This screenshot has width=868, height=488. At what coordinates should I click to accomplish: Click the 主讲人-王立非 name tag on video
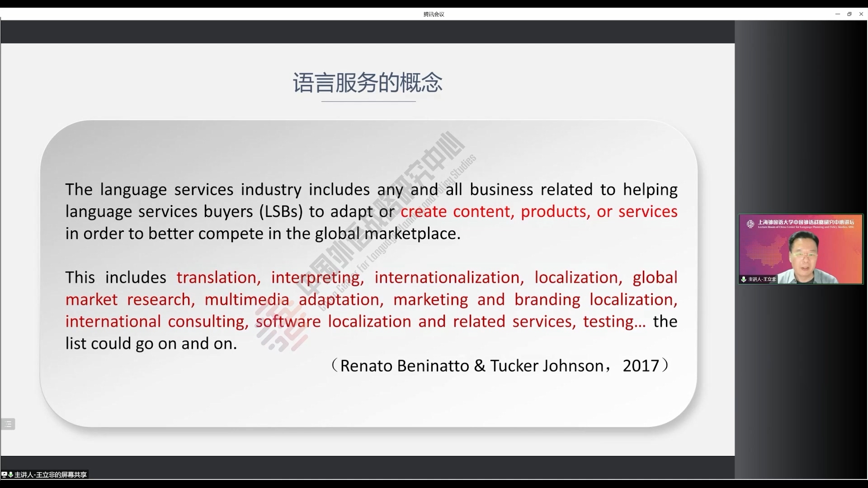(x=762, y=279)
